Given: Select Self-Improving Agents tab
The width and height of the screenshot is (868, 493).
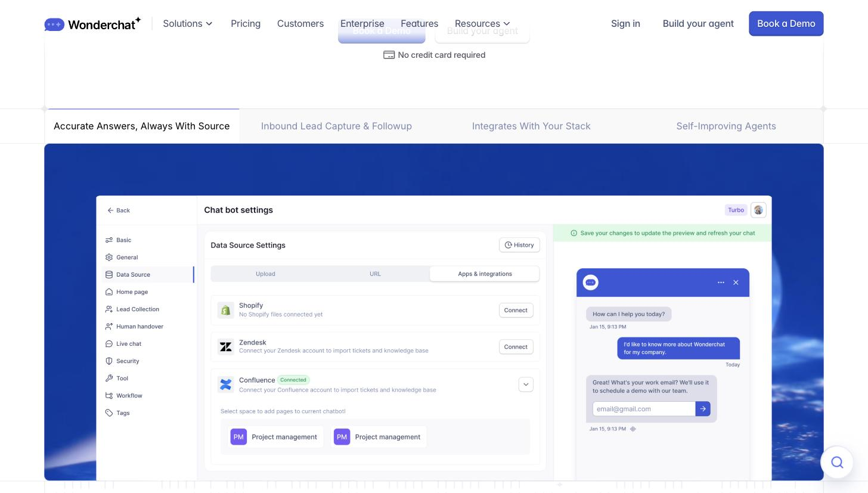Looking at the screenshot, I should click(x=726, y=126).
